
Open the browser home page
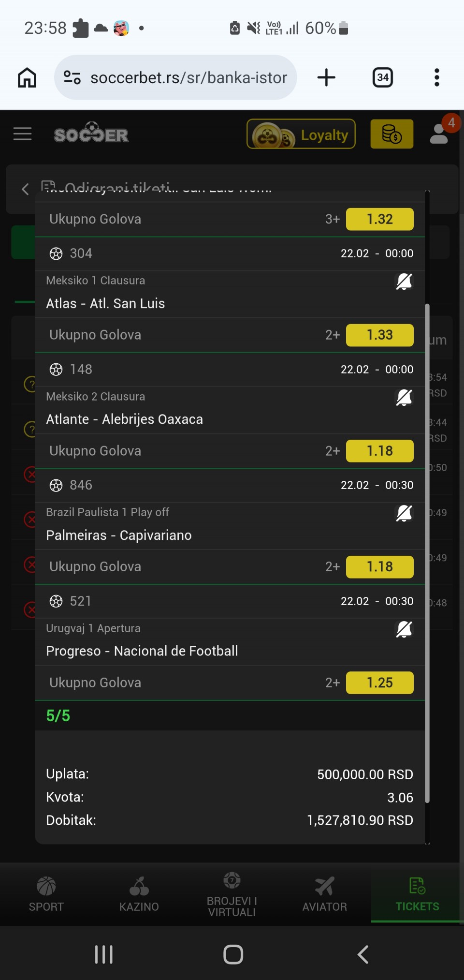27,77
